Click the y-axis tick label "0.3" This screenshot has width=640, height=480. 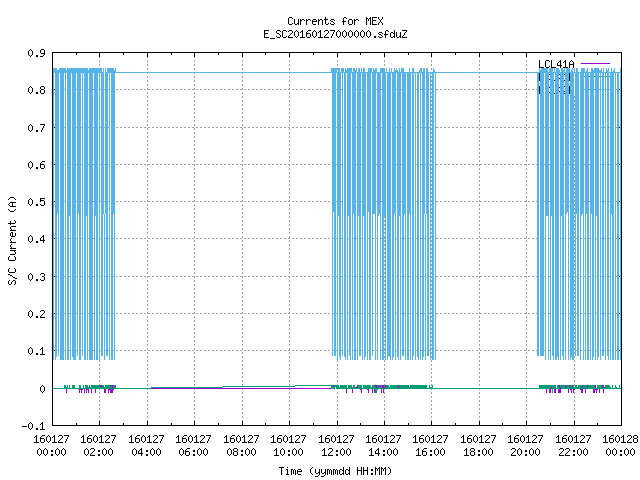(36, 277)
